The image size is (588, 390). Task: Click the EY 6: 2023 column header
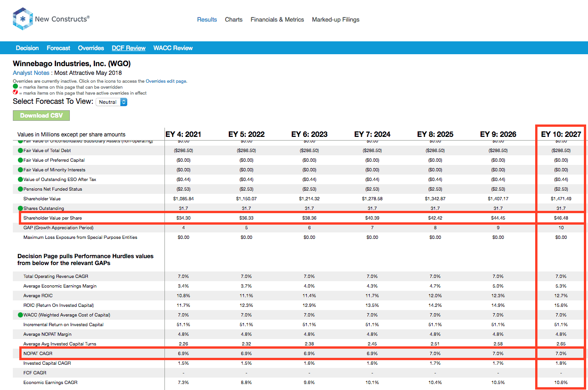(x=309, y=134)
